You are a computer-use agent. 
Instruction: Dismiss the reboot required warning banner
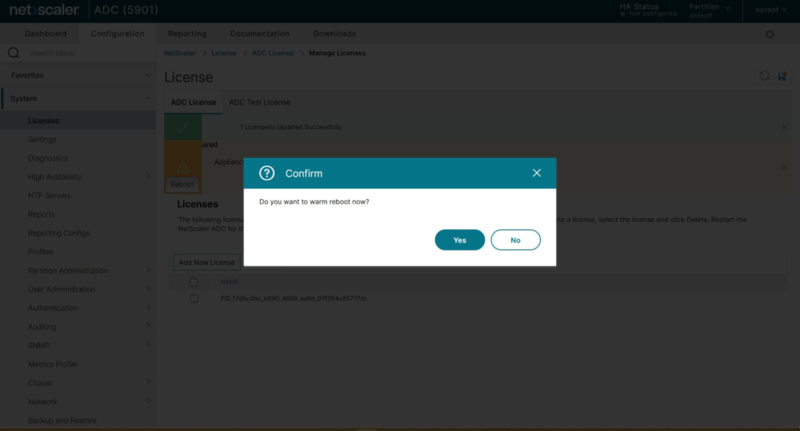tap(784, 167)
